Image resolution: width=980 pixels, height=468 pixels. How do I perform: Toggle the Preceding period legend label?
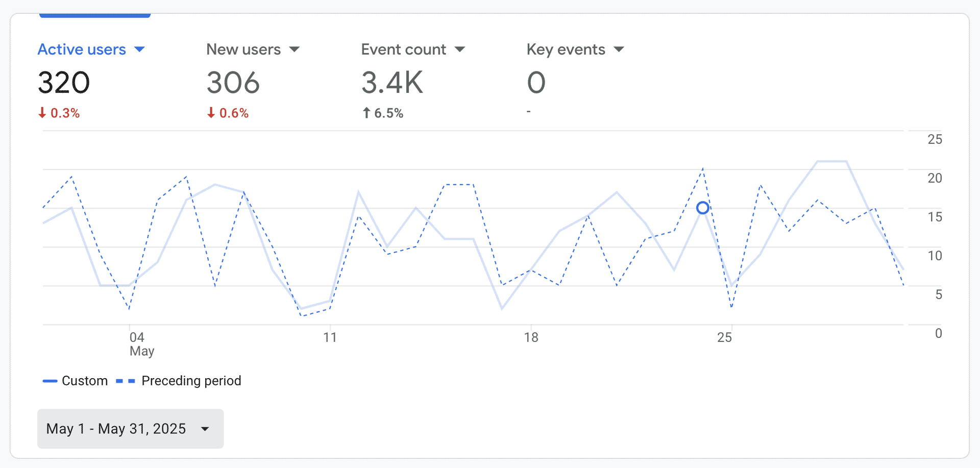click(191, 381)
